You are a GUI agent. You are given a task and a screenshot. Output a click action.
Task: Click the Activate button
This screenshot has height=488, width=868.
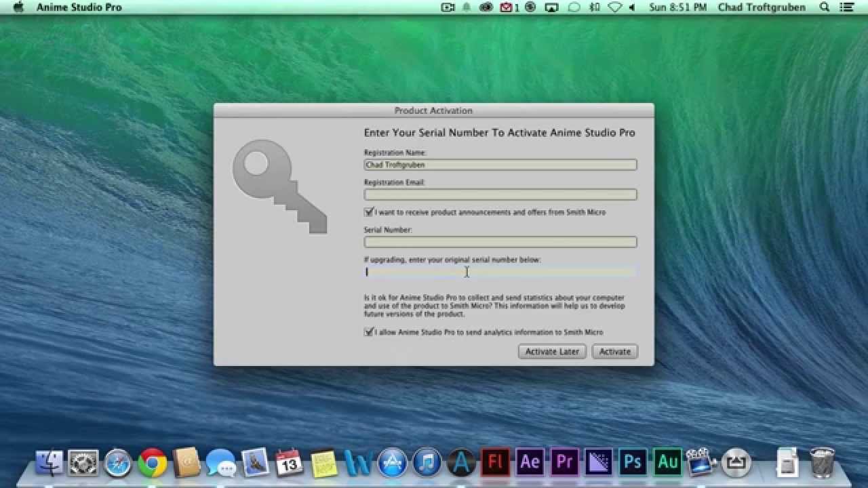(615, 352)
